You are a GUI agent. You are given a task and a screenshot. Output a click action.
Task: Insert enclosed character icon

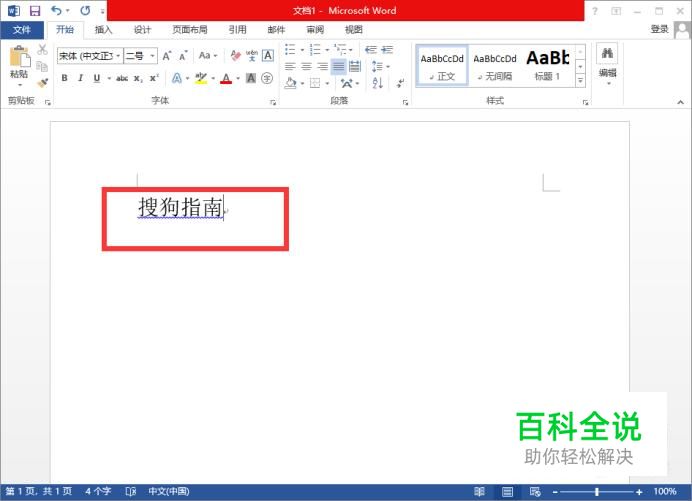click(x=267, y=78)
